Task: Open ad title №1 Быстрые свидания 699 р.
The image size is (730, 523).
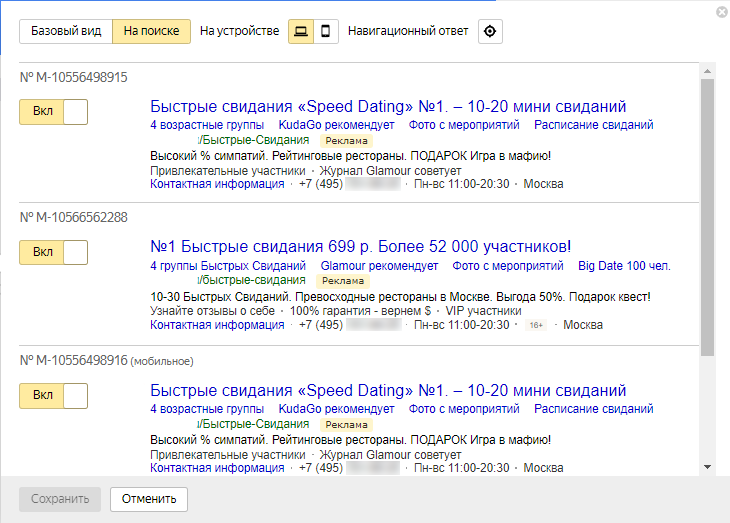Action: tap(360, 246)
